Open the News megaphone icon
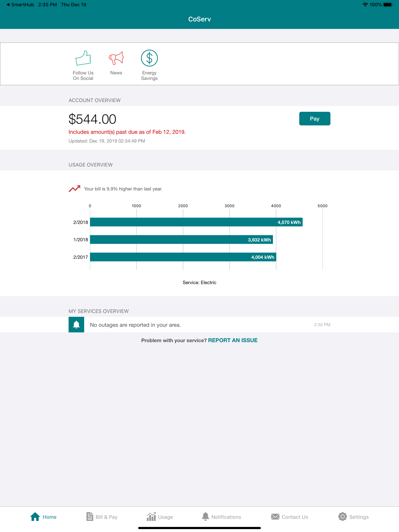 click(116, 58)
